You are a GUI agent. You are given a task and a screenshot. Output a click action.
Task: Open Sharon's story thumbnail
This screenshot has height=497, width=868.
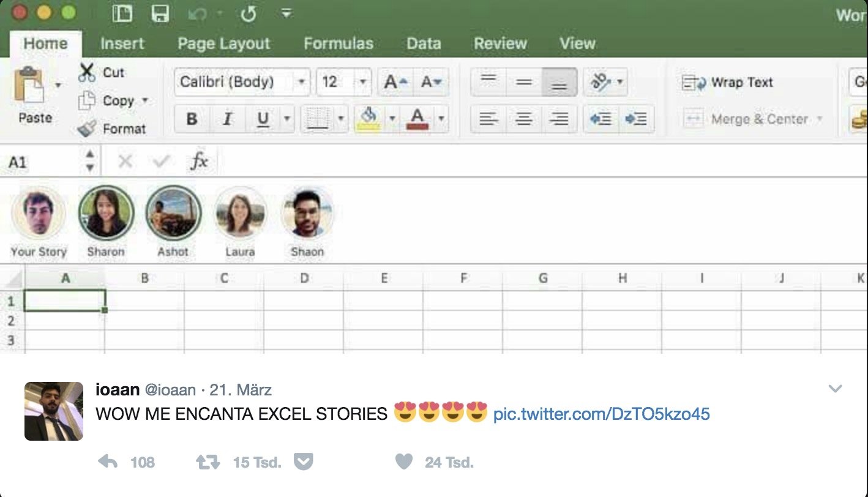pos(106,212)
